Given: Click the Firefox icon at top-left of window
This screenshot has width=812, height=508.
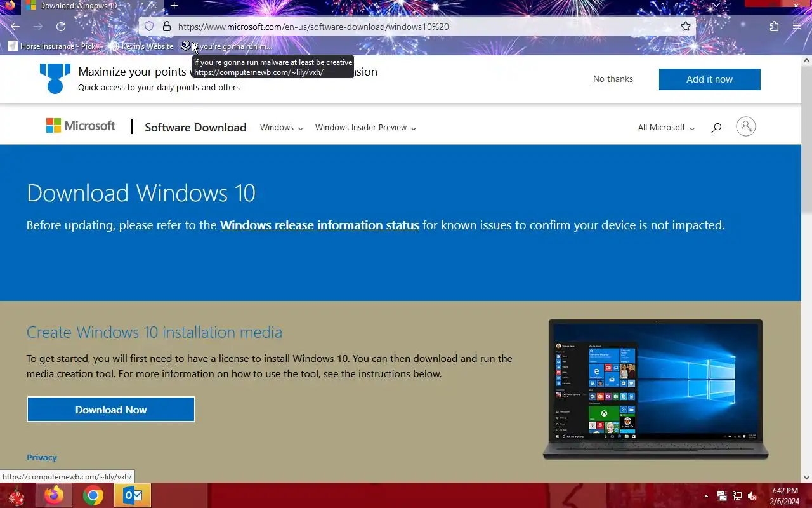Looking at the screenshot, I should (10, 5).
